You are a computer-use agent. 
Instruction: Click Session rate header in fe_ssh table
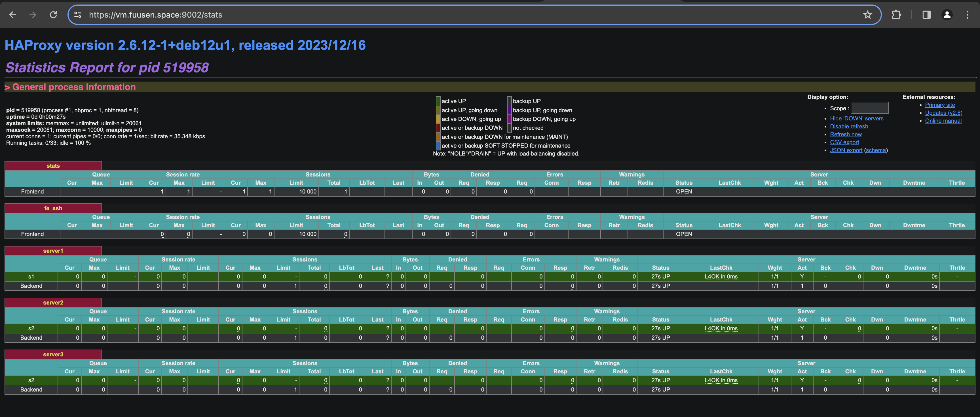tap(183, 217)
